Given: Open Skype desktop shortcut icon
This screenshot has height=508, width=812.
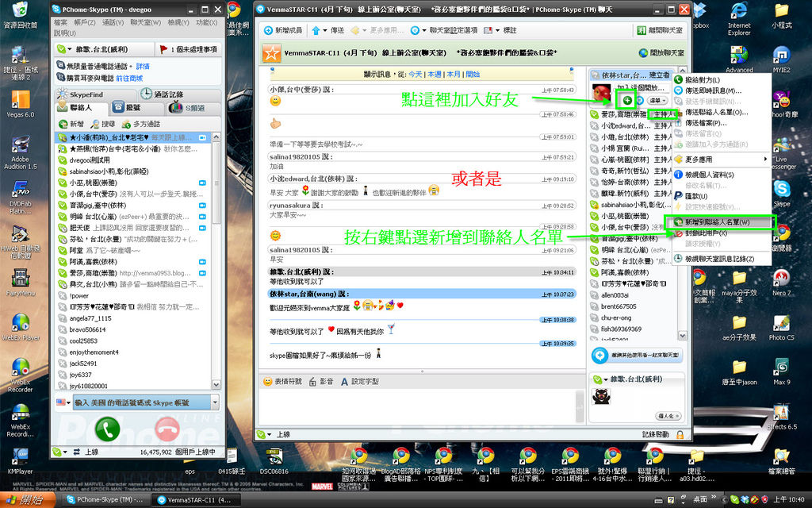Looking at the screenshot, I should coord(781,193).
